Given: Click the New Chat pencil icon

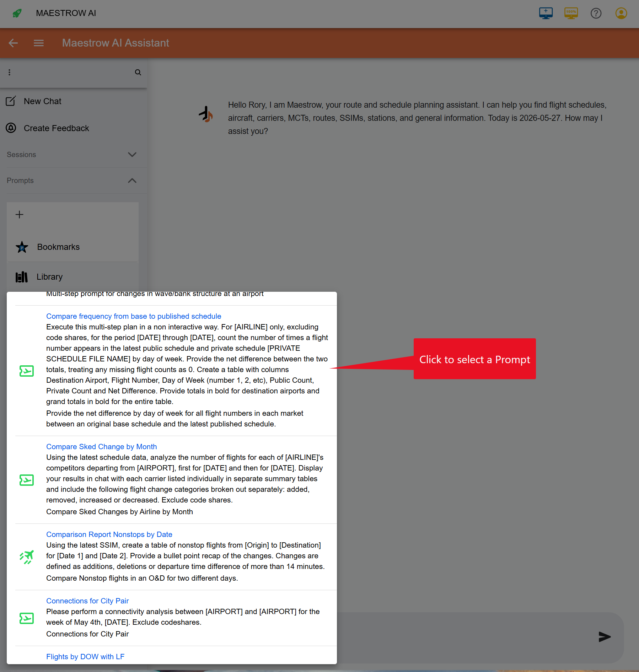Looking at the screenshot, I should 11,101.
